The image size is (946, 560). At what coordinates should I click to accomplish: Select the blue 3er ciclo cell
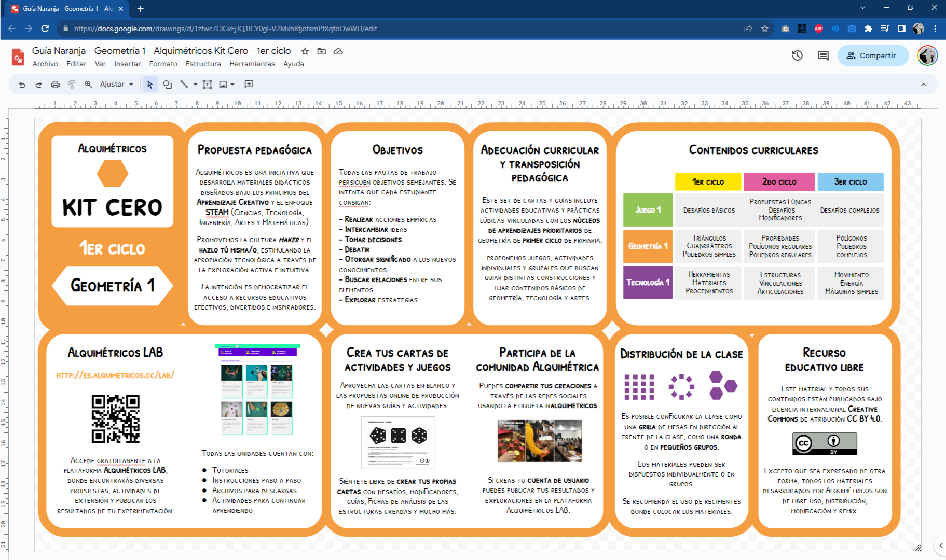pyautogui.click(x=851, y=182)
